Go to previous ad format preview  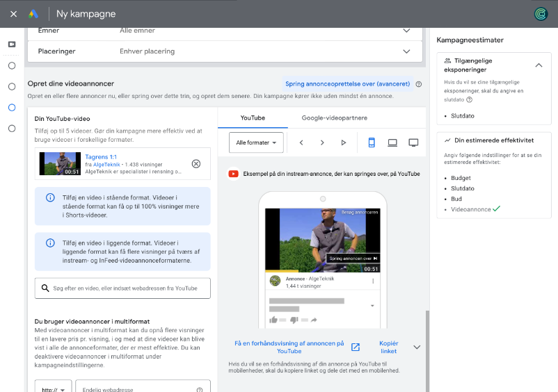[301, 142]
